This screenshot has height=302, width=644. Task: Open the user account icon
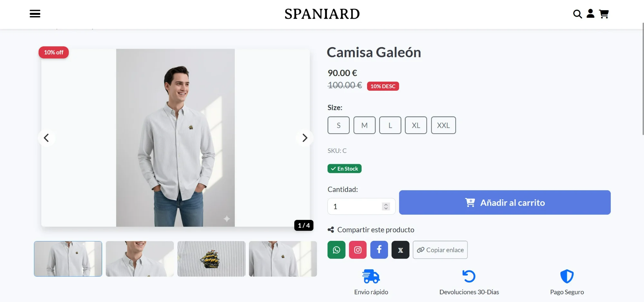(x=590, y=14)
